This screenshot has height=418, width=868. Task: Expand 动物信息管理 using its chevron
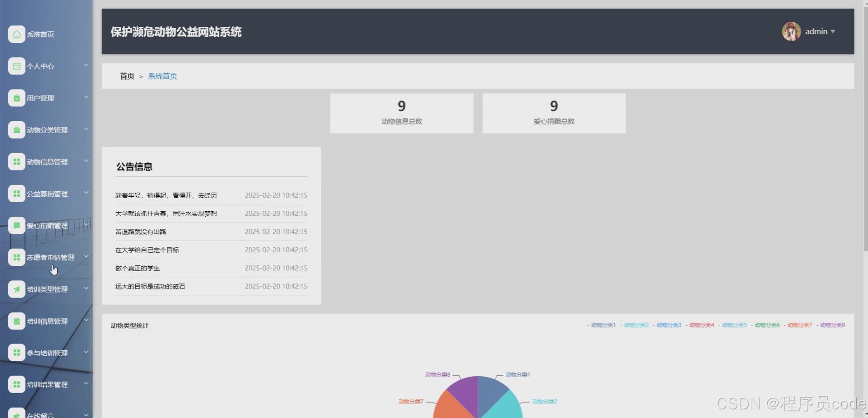(x=86, y=161)
